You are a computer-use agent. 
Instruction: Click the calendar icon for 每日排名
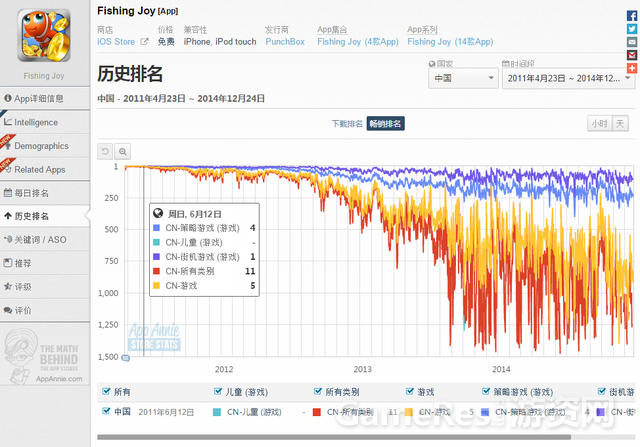[8, 193]
